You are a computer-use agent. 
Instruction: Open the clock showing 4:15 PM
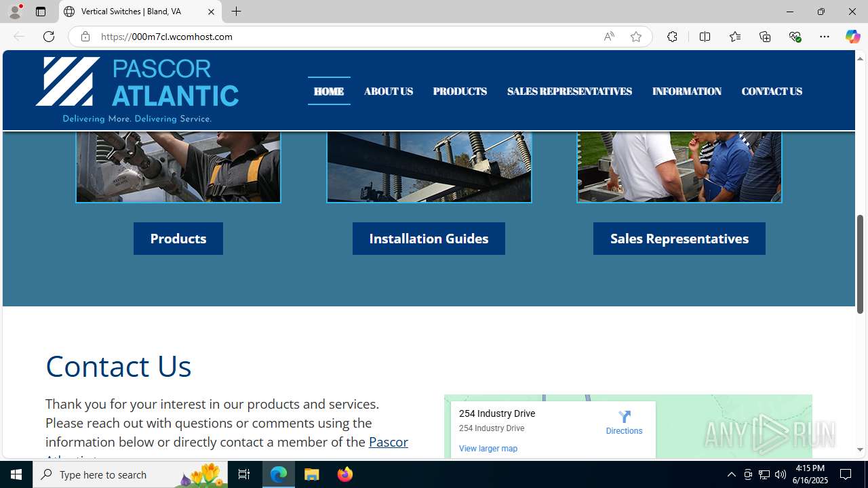[x=810, y=474]
